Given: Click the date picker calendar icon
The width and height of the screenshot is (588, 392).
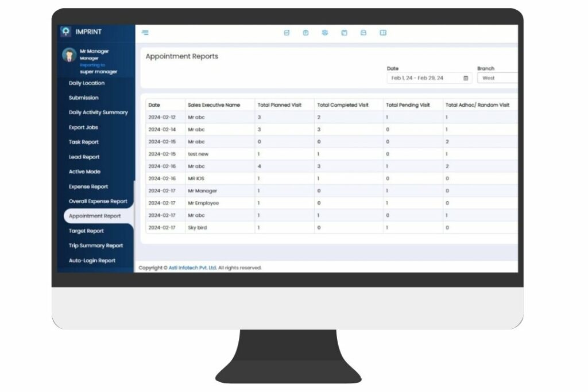Looking at the screenshot, I should tap(466, 77).
